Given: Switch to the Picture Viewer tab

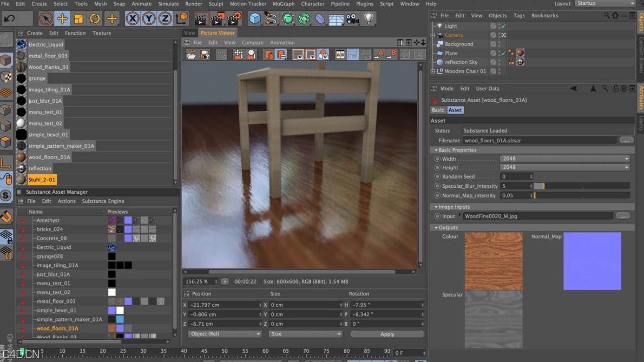Looking at the screenshot, I should click(218, 32).
